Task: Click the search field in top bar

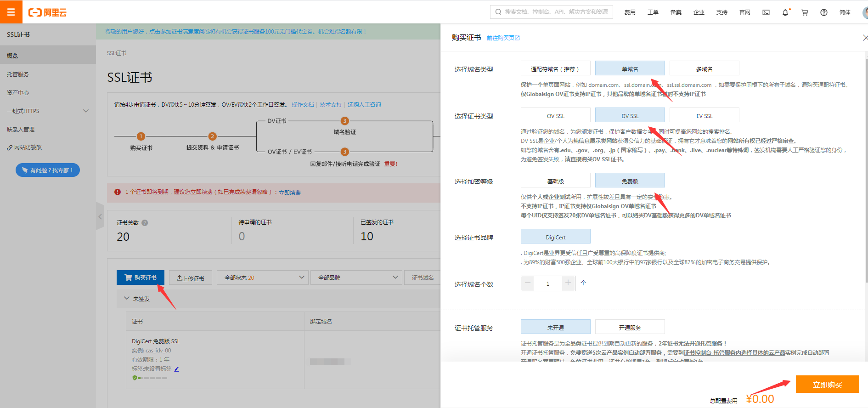Action: (x=552, y=12)
